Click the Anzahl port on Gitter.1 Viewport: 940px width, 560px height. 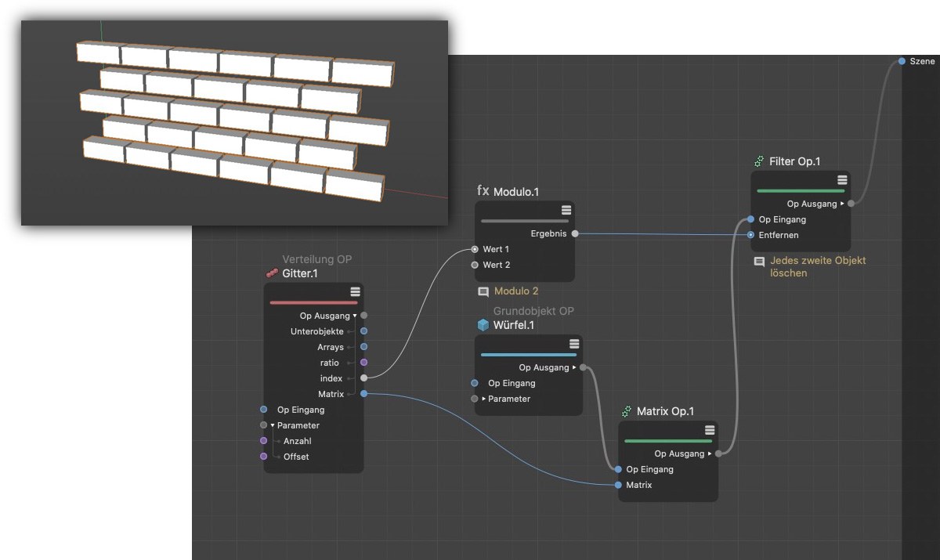pos(263,441)
